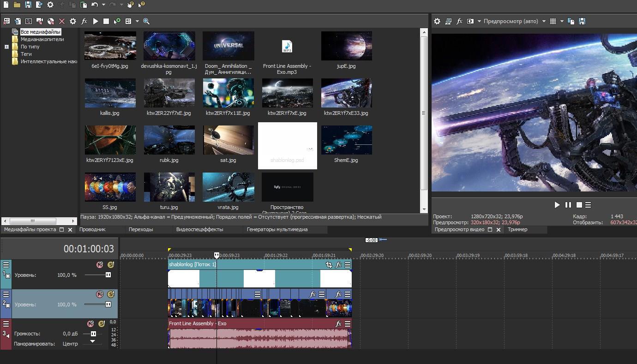Open the crop/pan tool on shablonlog clip

(329, 265)
